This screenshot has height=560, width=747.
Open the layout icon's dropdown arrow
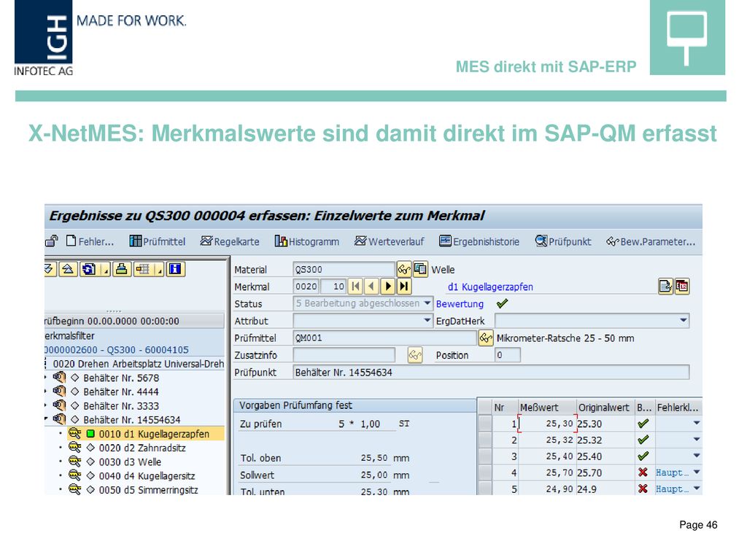pyautogui.click(x=159, y=270)
